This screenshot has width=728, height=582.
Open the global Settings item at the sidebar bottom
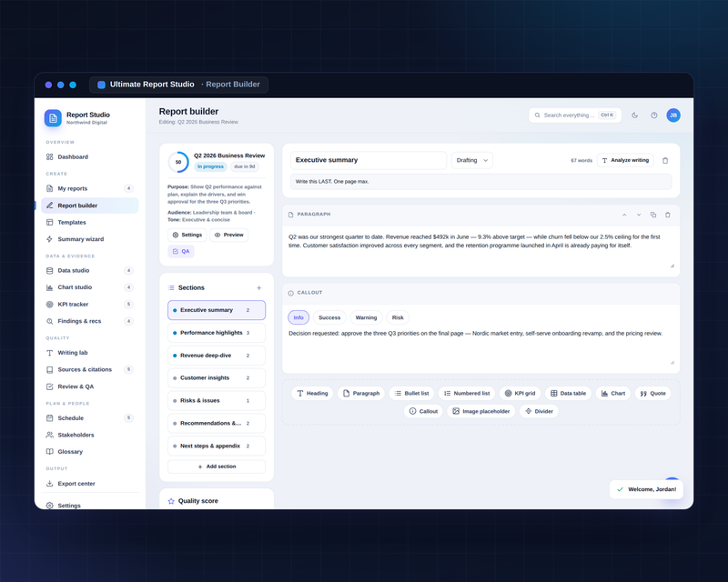89,506
